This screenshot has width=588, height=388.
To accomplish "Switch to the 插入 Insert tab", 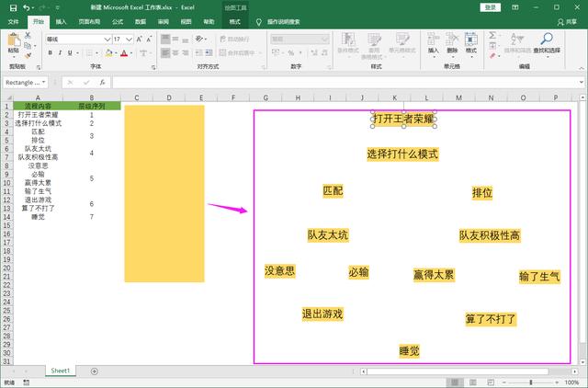I will coord(61,22).
